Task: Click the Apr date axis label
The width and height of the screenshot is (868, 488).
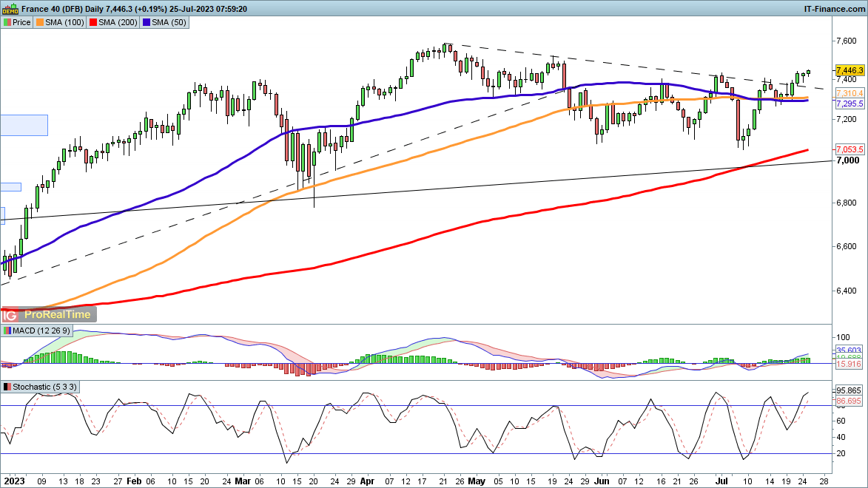Action: (367, 481)
